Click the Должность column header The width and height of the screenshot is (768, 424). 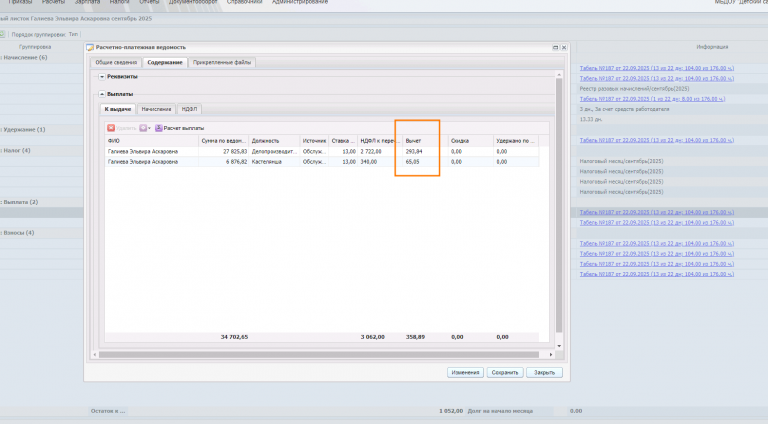(x=274, y=141)
